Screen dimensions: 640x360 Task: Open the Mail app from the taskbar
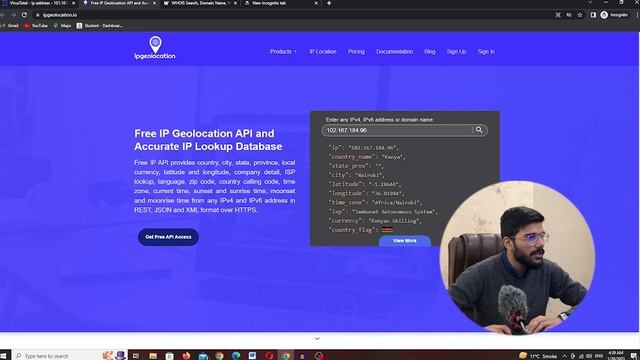coord(203,356)
